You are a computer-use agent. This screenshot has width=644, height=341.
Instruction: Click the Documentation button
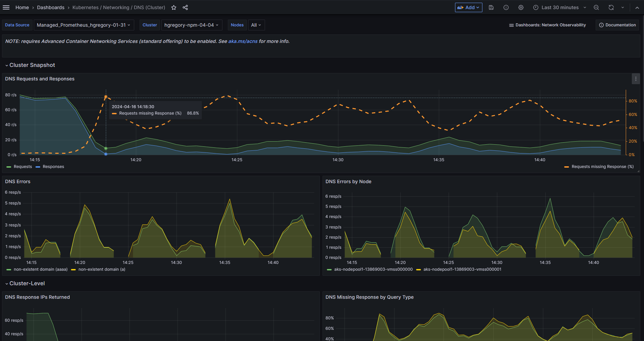coord(617,25)
